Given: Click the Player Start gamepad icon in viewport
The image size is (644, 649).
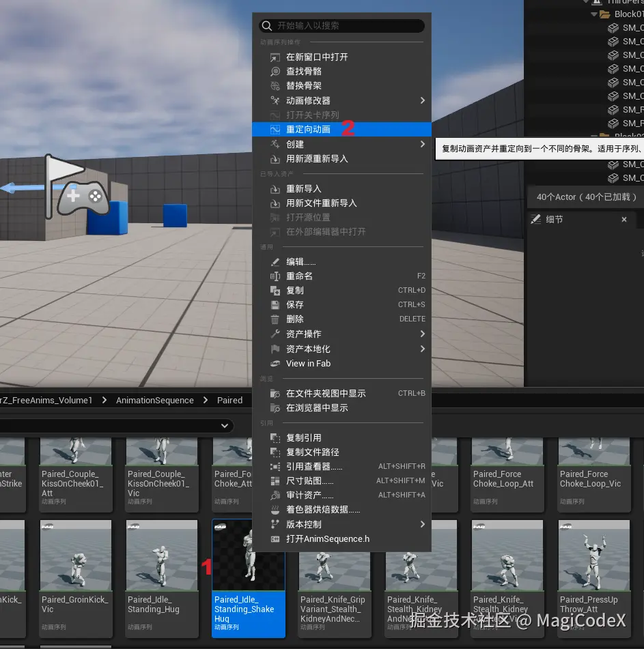Looking at the screenshot, I should click(x=83, y=198).
